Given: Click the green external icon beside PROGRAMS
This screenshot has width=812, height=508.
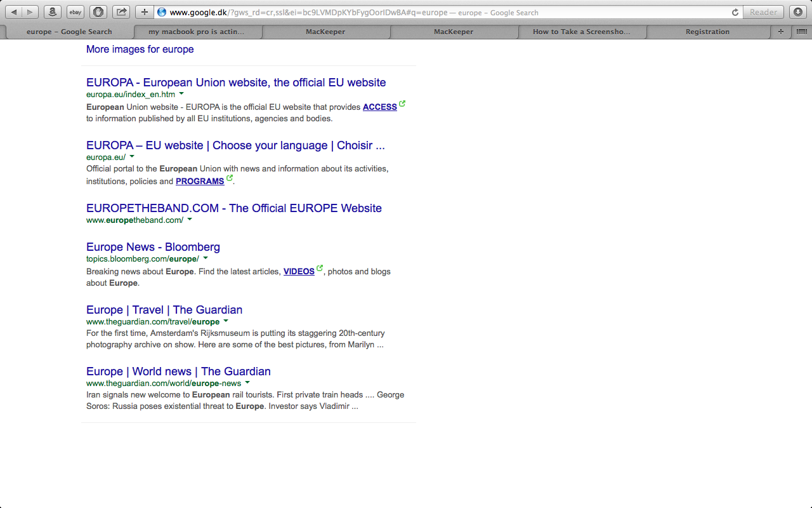Looking at the screenshot, I should pyautogui.click(x=230, y=178).
